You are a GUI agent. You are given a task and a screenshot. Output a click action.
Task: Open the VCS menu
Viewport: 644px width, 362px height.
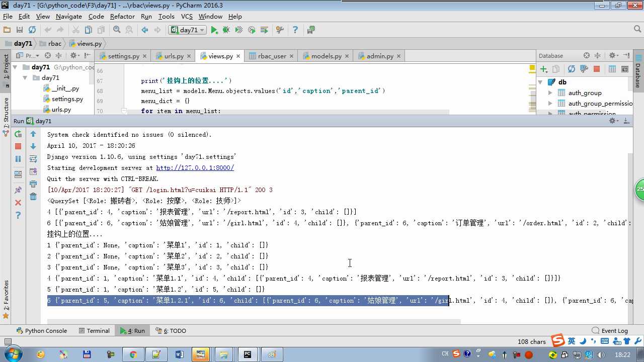coord(187,17)
